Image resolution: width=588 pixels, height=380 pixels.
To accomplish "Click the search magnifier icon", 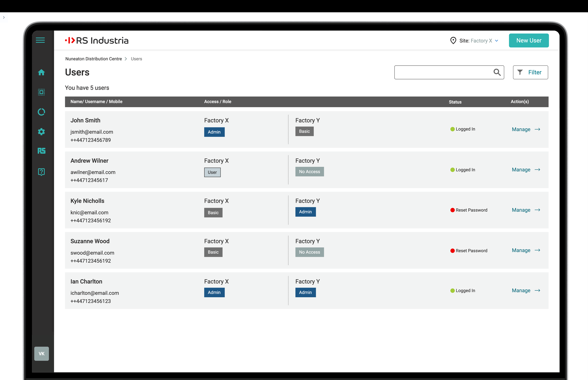I will pyautogui.click(x=497, y=72).
